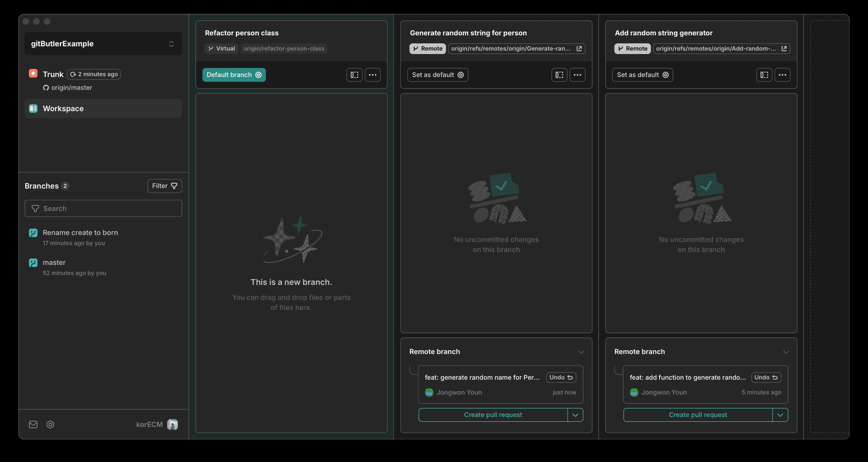868x462 pixels.
Task: Collapse Remote branch section under Generate random string
Action: (x=581, y=352)
